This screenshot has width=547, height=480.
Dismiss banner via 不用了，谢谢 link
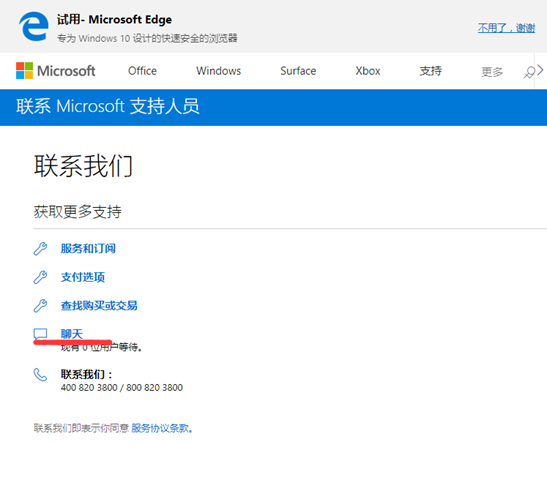tap(506, 28)
